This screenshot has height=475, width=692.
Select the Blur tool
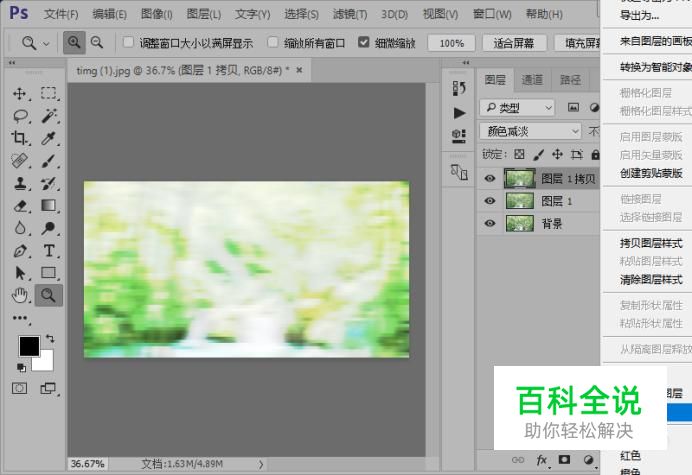click(x=20, y=228)
